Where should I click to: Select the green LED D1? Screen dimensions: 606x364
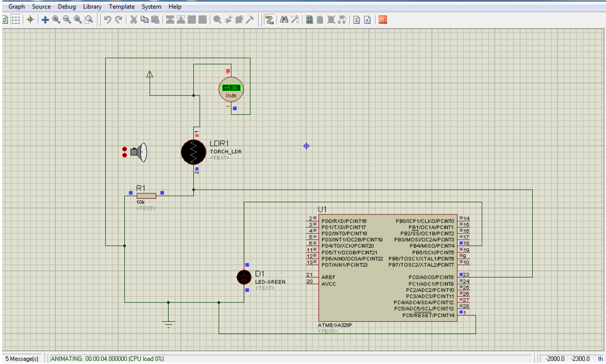[244, 278]
